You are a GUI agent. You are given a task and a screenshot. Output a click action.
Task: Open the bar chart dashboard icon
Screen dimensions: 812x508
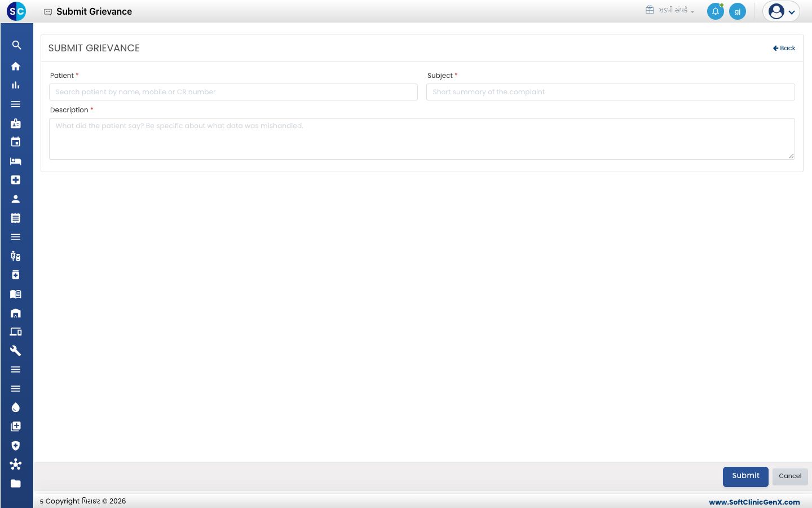coord(16,85)
